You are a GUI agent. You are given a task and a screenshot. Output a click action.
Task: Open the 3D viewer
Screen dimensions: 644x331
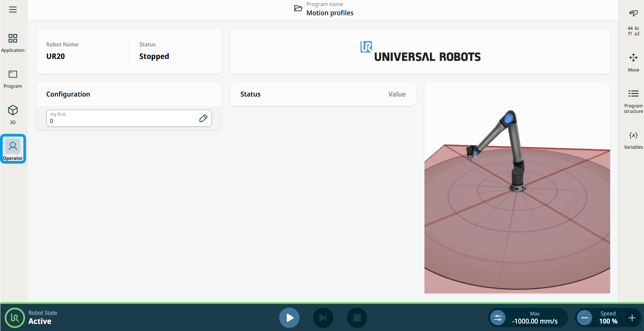point(13,115)
